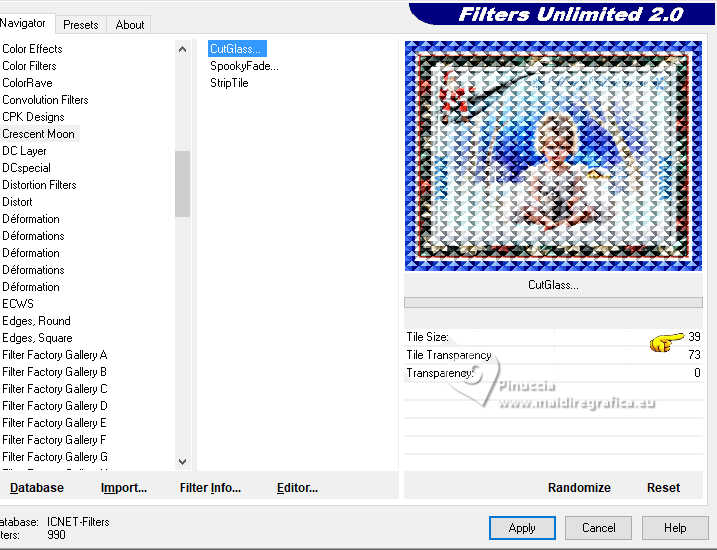Open the About tab

coord(129,25)
